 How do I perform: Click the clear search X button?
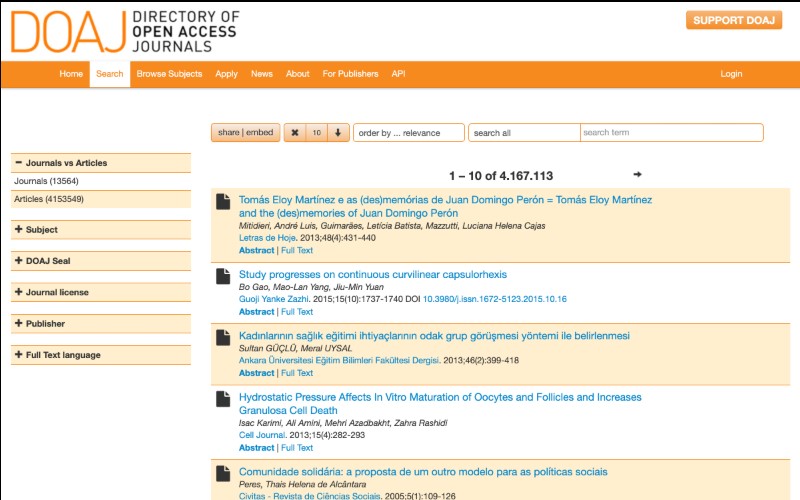294,133
